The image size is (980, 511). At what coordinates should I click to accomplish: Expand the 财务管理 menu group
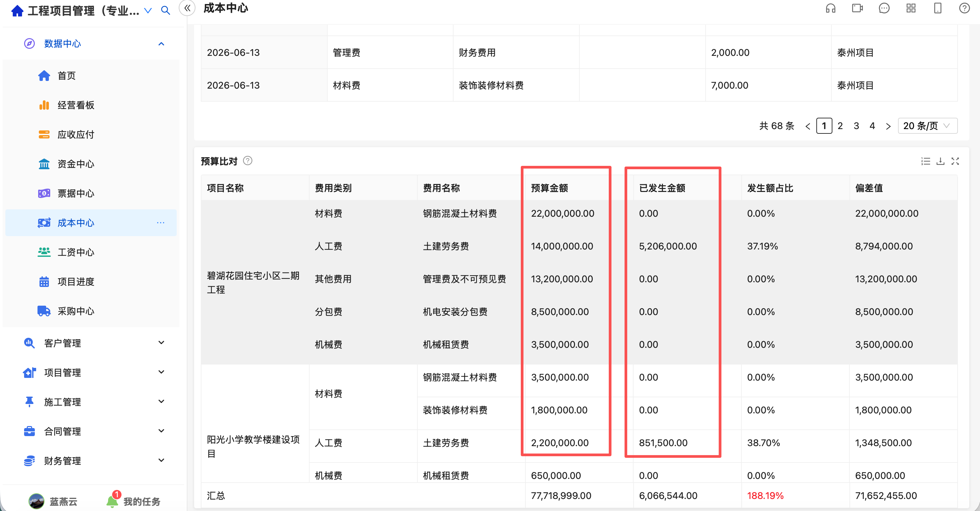[x=91, y=461]
